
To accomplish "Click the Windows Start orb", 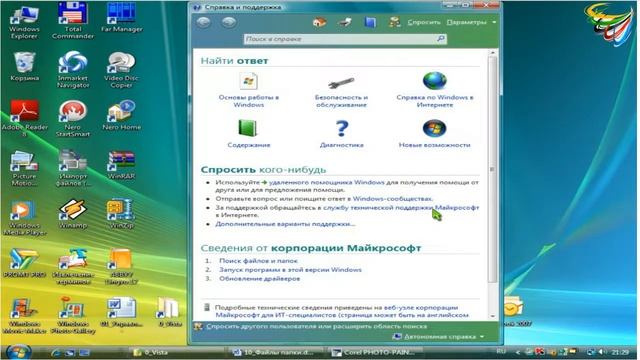I will [x=18, y=352].
